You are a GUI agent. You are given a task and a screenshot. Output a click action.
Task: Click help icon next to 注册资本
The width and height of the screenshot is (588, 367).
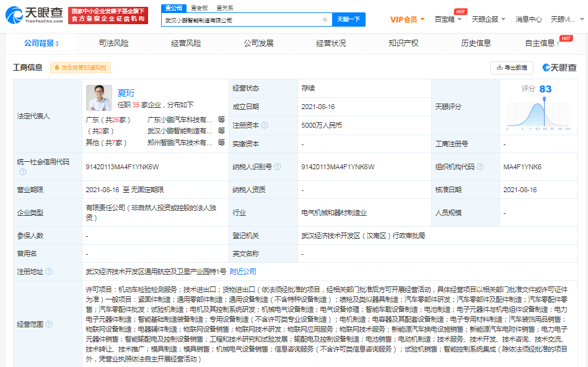[265, 125]
